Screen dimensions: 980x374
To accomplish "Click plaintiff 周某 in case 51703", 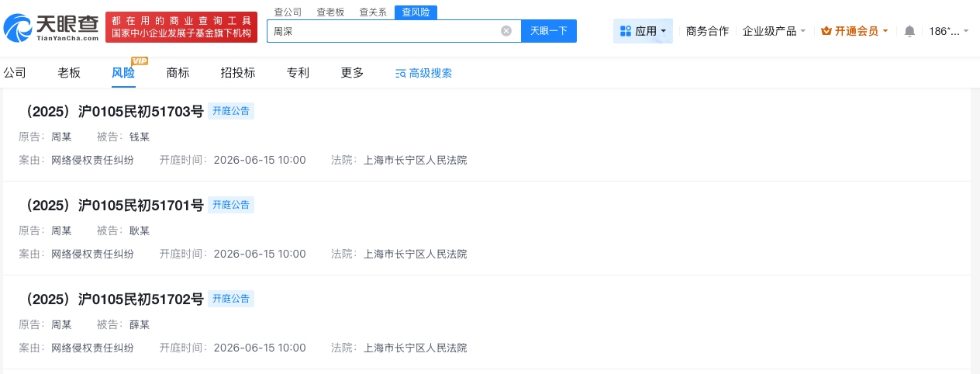I will pyautogui.click(x=61, y=137).
